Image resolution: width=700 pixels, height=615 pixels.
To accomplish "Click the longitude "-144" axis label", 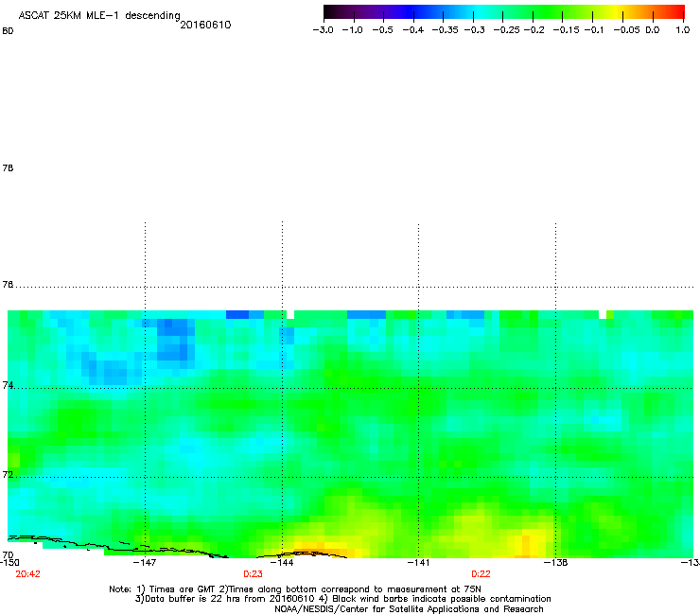I will pos(282,562).
